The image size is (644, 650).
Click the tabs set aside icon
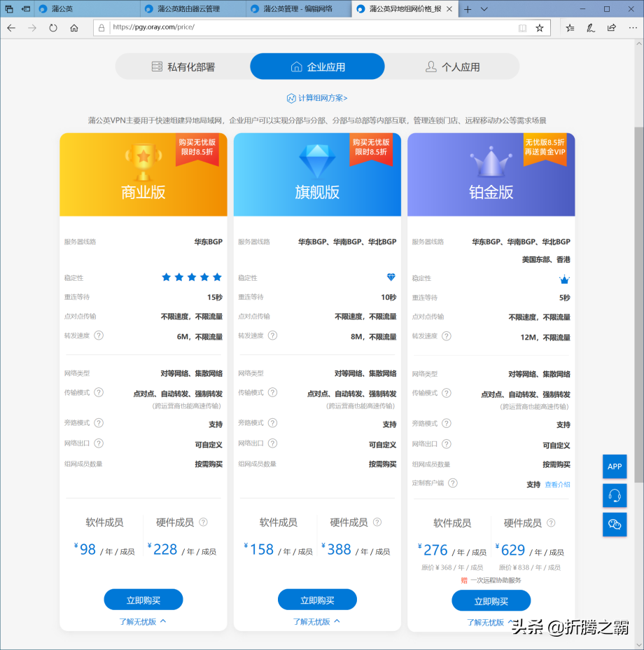coord(8,8)
